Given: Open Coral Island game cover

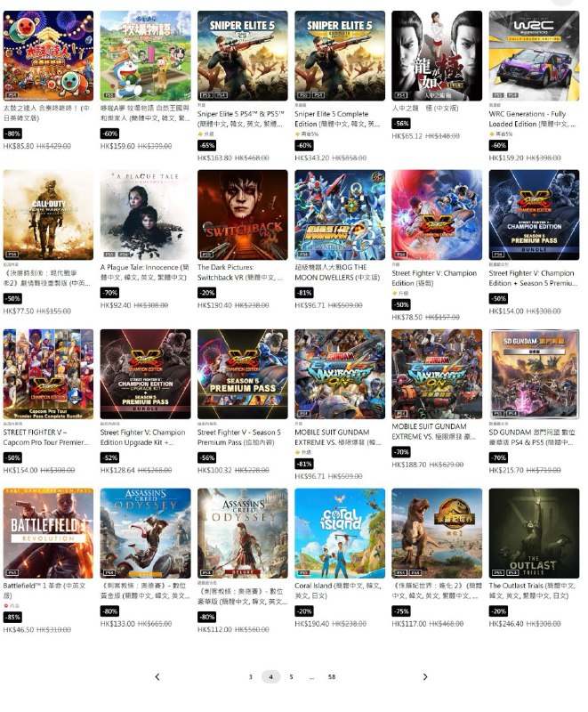Looking at the screenshot, I should (340, 533).
